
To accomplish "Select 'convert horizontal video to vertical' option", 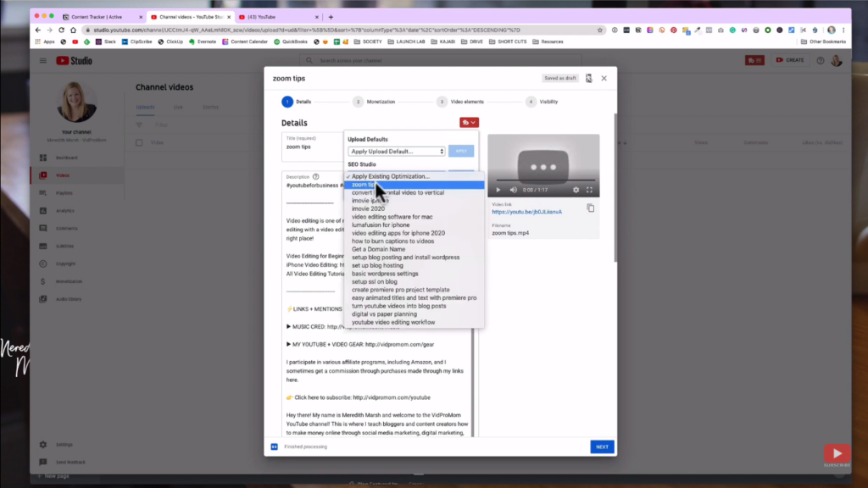I will click(x=414, y=192).
